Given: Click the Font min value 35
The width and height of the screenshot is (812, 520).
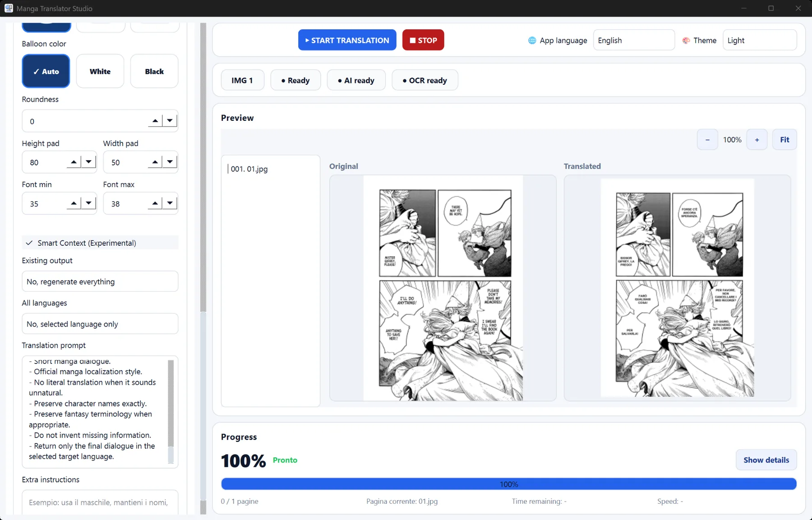Looking at the screenshot, I should [x=34, y=204].
